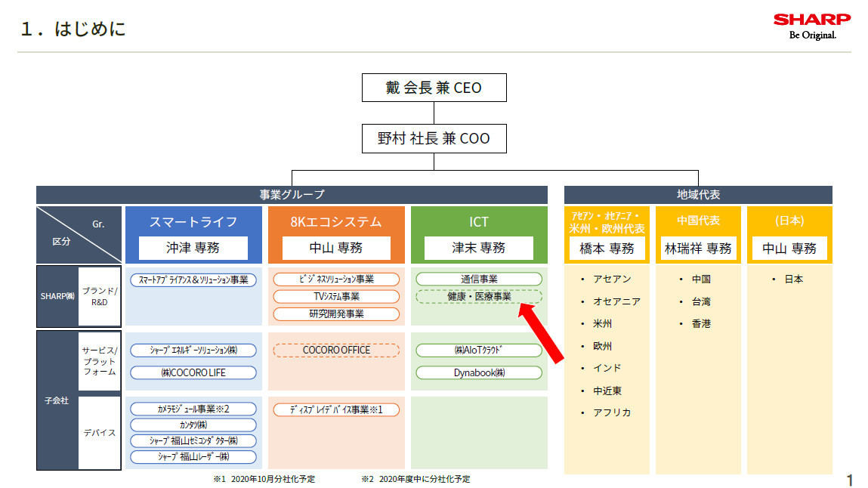Viewport: 868px width, 488px height.
Task: Select footnote "※2 2020年度中に分社化予定"
Action: click(415, 479)
